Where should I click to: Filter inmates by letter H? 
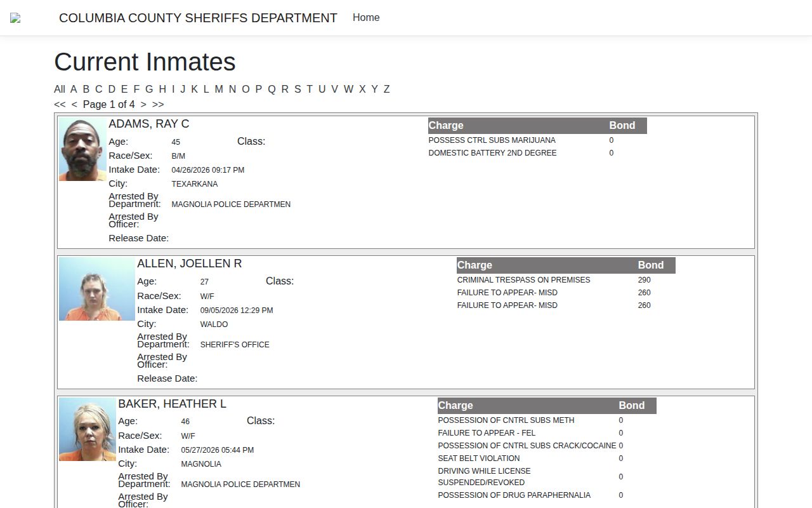[x=162, y=89]
